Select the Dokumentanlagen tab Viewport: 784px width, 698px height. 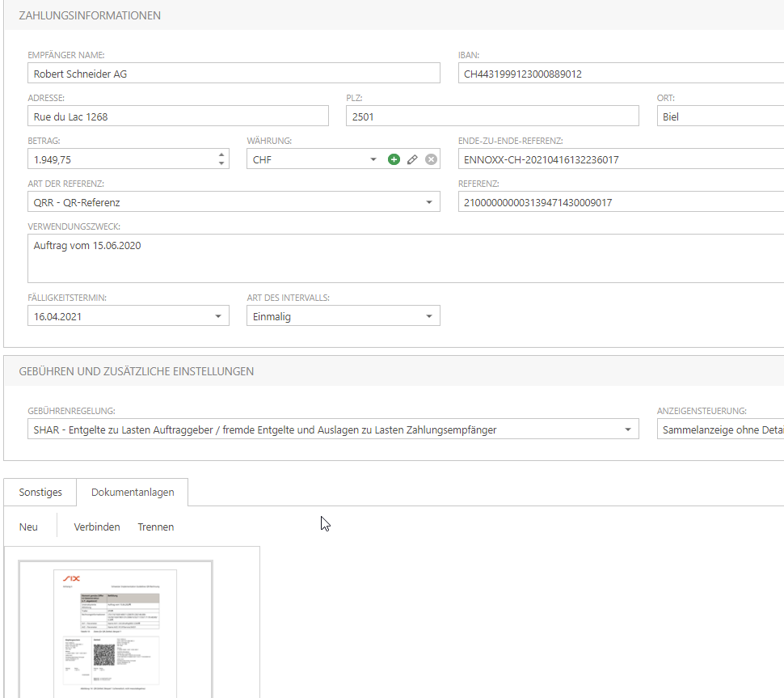click(x=132, y=493)
